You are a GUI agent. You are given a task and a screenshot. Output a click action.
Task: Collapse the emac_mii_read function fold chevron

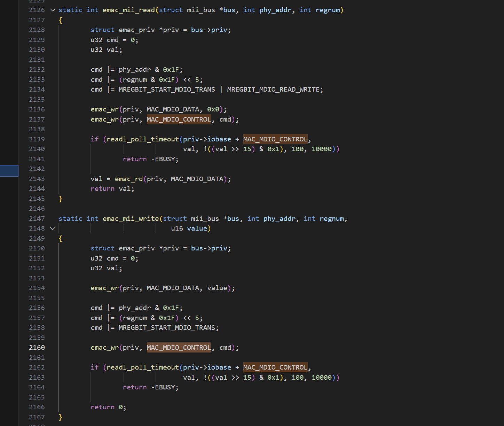[x=53, y=10]
